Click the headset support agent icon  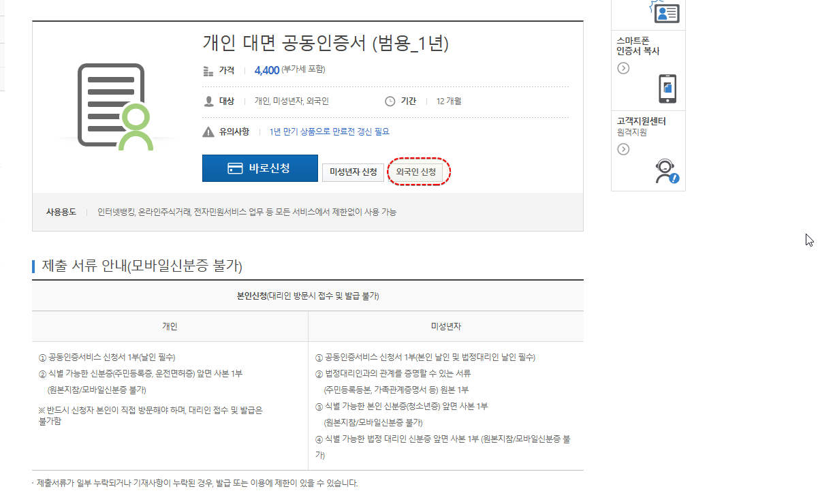(x=665, y=170)
